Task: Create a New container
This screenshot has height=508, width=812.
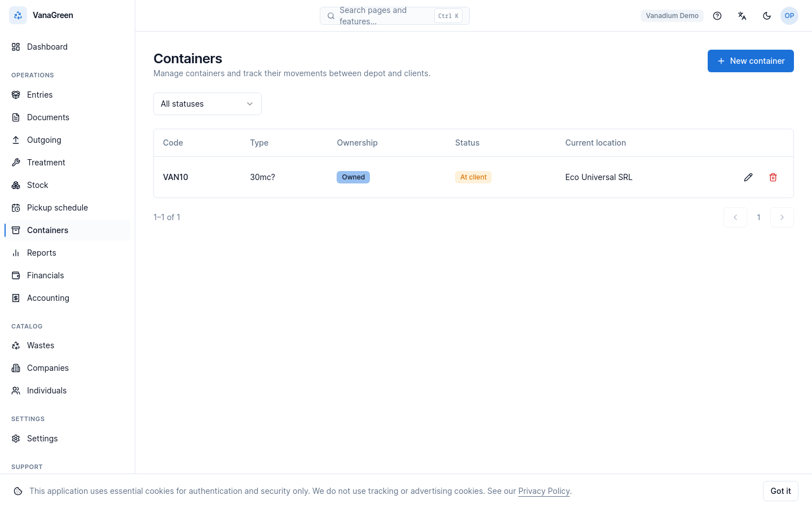Action: point(751,61)
